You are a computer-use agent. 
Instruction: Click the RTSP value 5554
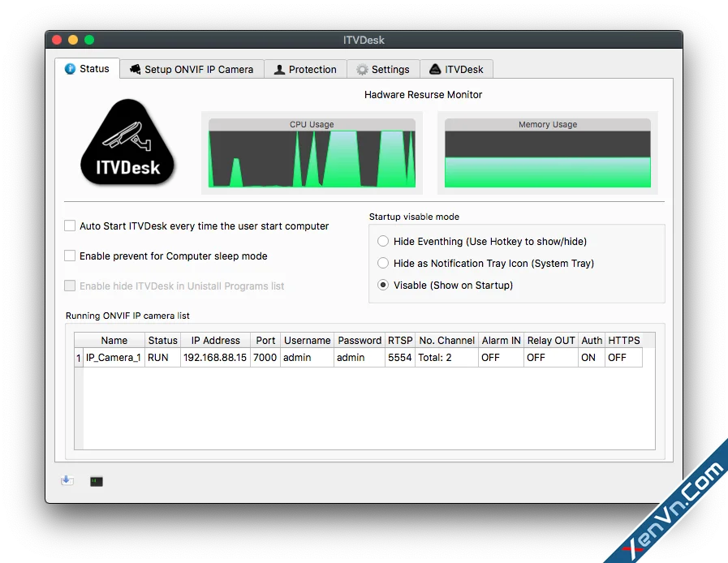(400, 358)
